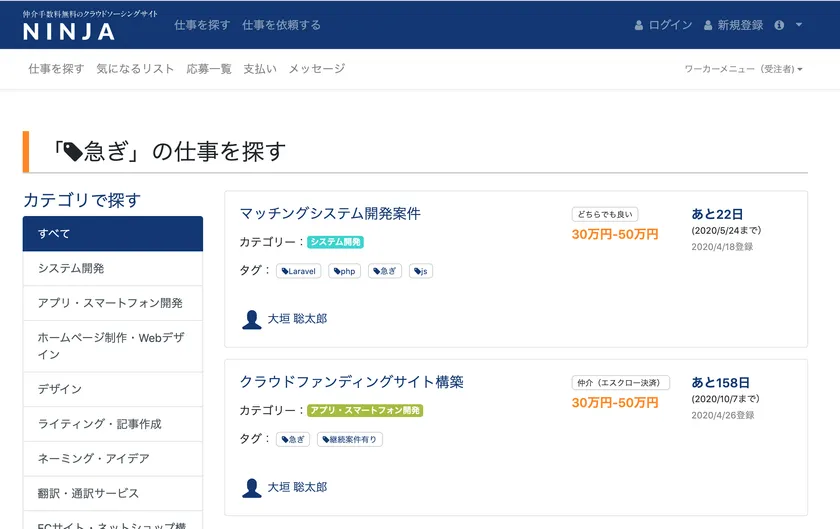Click 新規登録 to sign up

point(734,25)
